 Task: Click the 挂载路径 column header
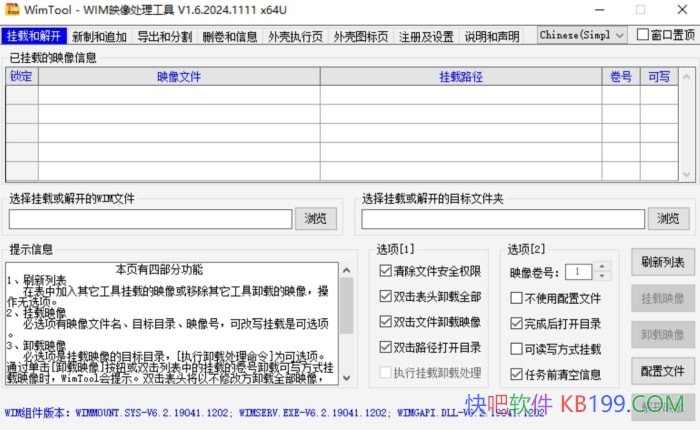point(461,76)
